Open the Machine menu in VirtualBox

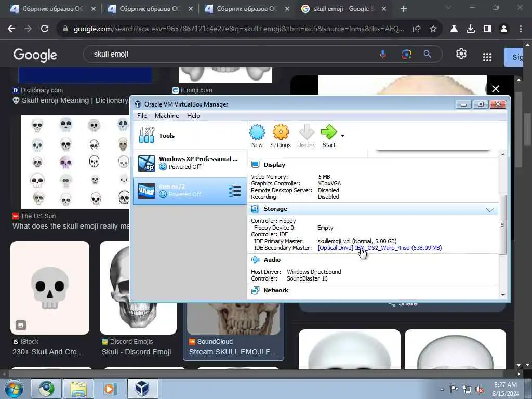[x=167, y=116]
